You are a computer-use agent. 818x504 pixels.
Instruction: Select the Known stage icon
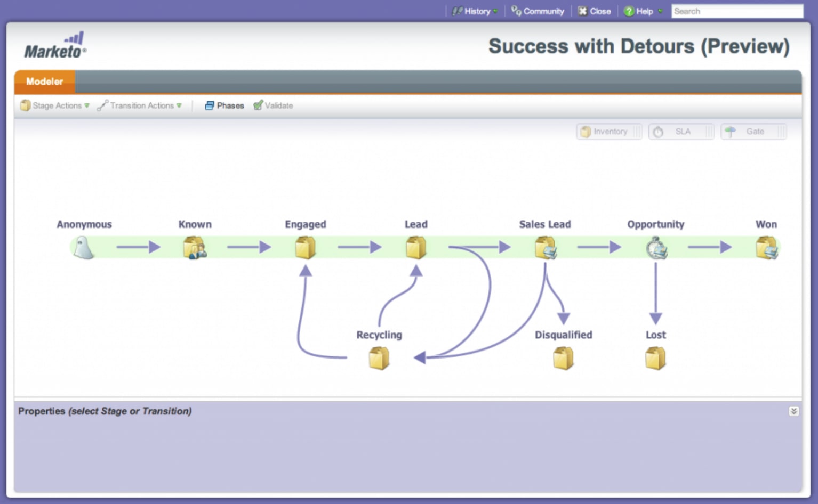point(195,248)
